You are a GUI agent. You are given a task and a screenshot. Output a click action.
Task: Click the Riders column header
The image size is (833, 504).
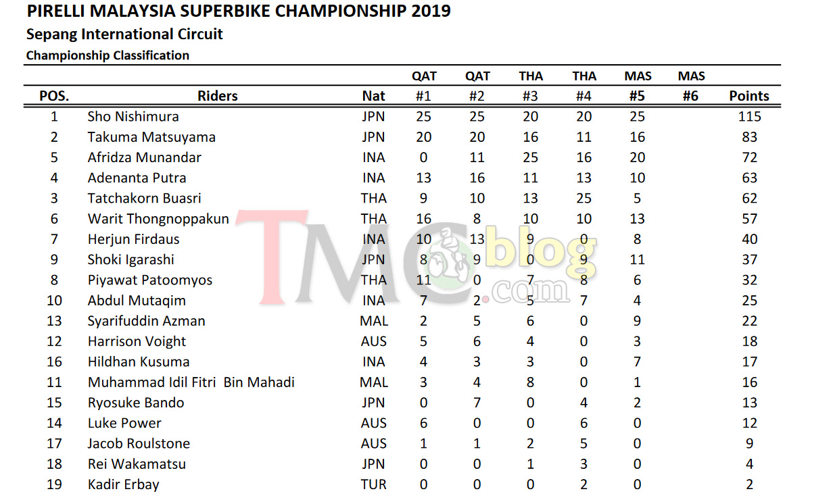(x=218, y=96)
